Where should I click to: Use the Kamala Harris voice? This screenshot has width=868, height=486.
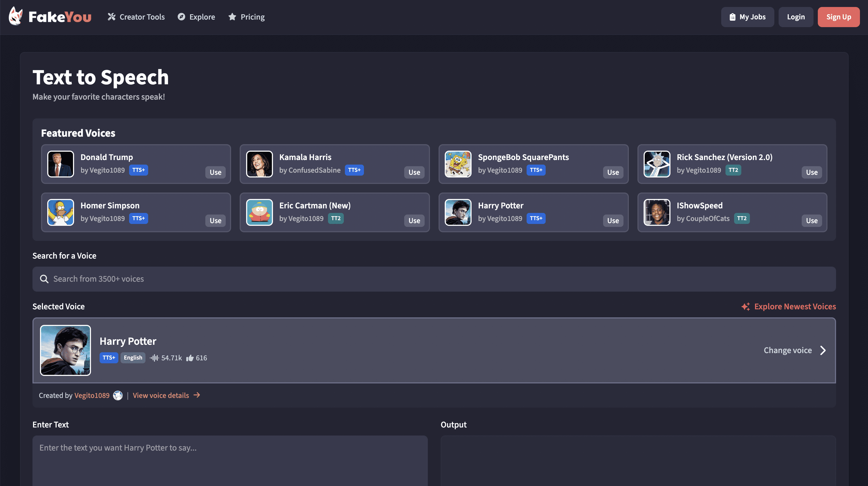point(414,173)
